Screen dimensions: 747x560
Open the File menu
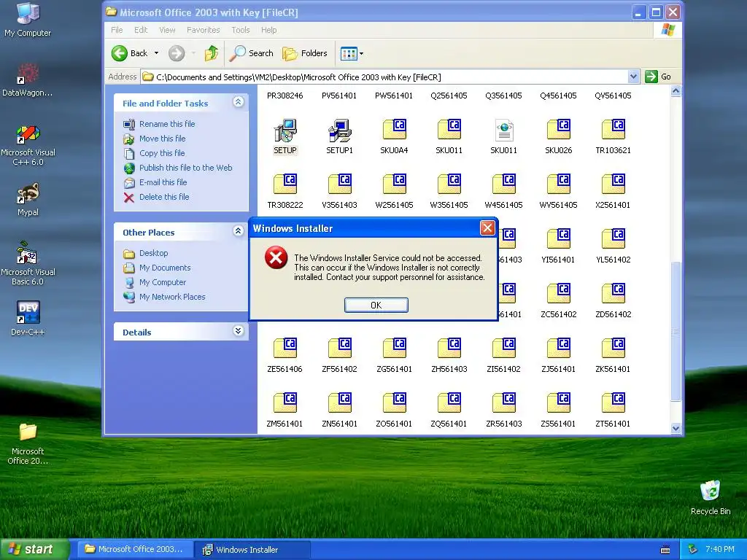117,30
